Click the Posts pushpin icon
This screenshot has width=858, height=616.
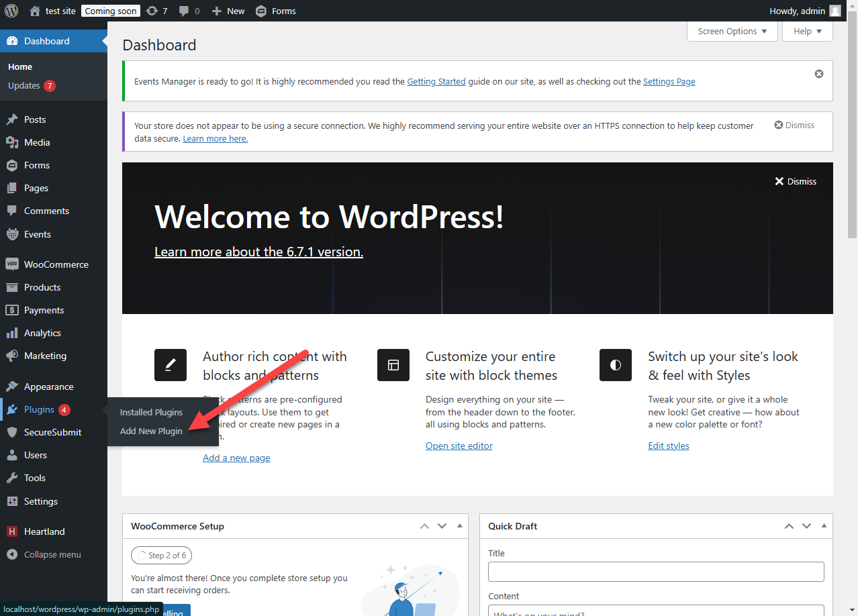(x=12, y=119)
